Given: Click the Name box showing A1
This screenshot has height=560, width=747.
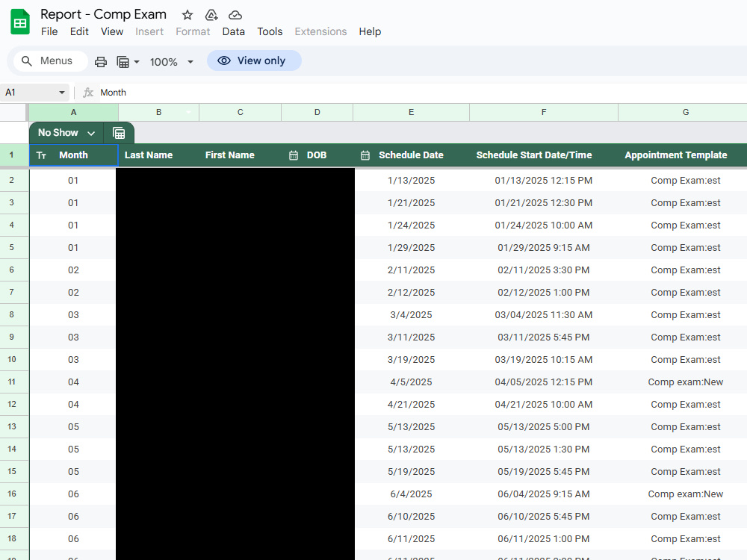Looking at the screenshot, I should pos(34,93).
